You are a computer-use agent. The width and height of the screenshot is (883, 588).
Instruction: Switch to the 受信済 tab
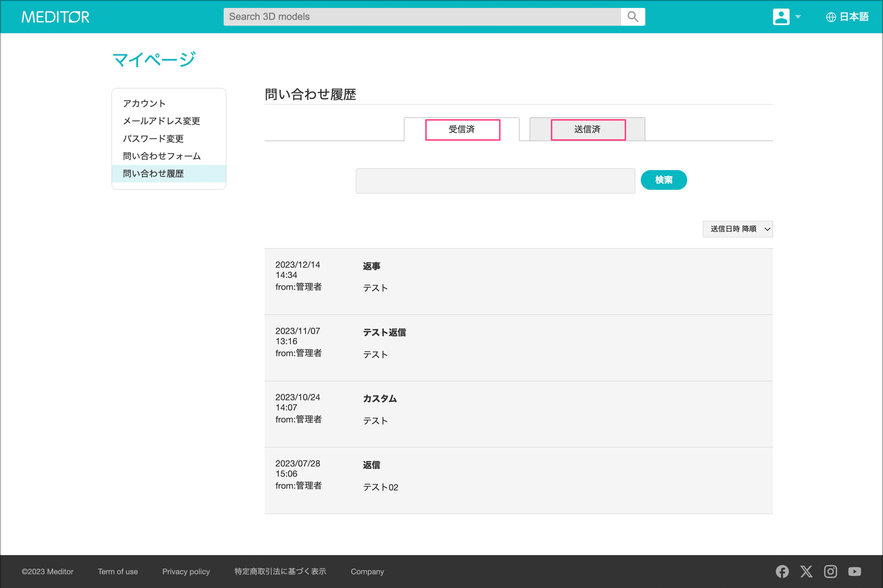pos(462,129)
